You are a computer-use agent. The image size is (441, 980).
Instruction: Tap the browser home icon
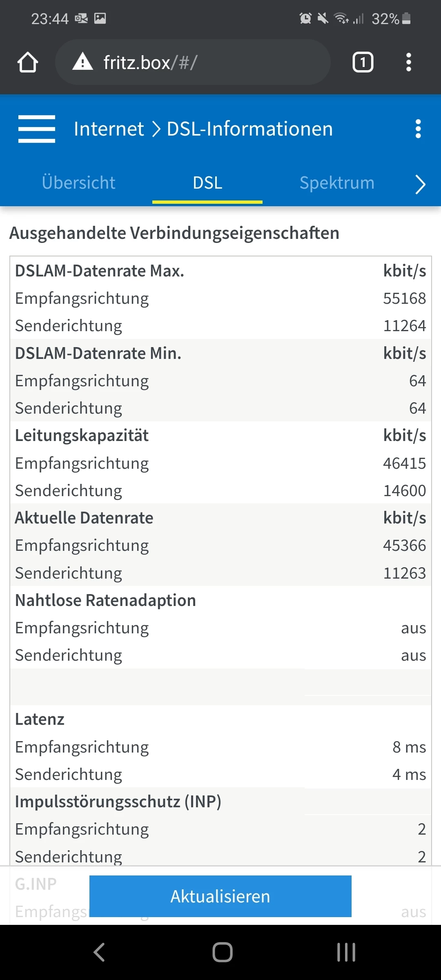(x=28, y=62)
